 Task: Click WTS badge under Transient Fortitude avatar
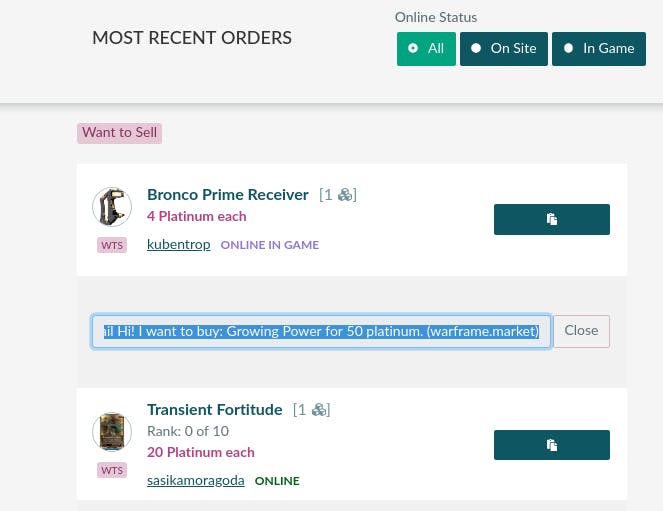(x=112, y=470)
